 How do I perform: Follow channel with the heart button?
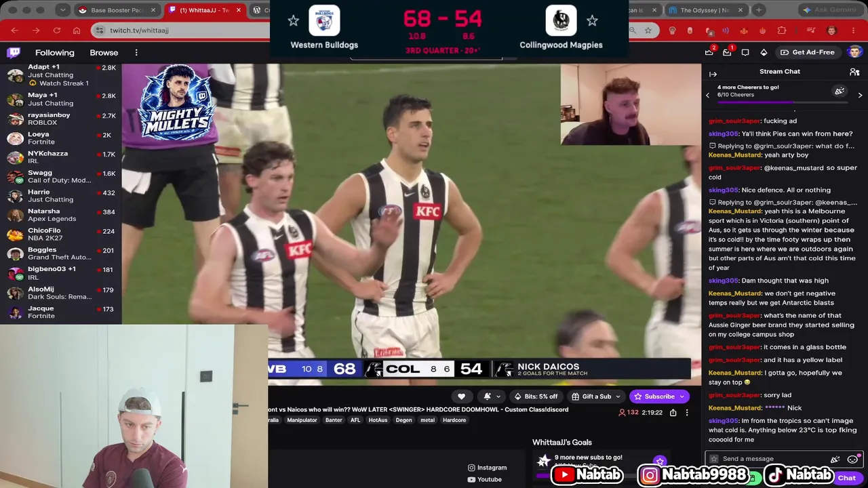(x=461, y=396)
